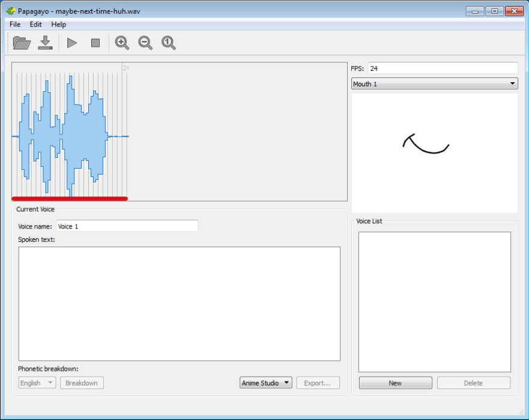Click the red waveform position bar
The height and width of the screenshot is (420, 529).
tap(69, 198)
